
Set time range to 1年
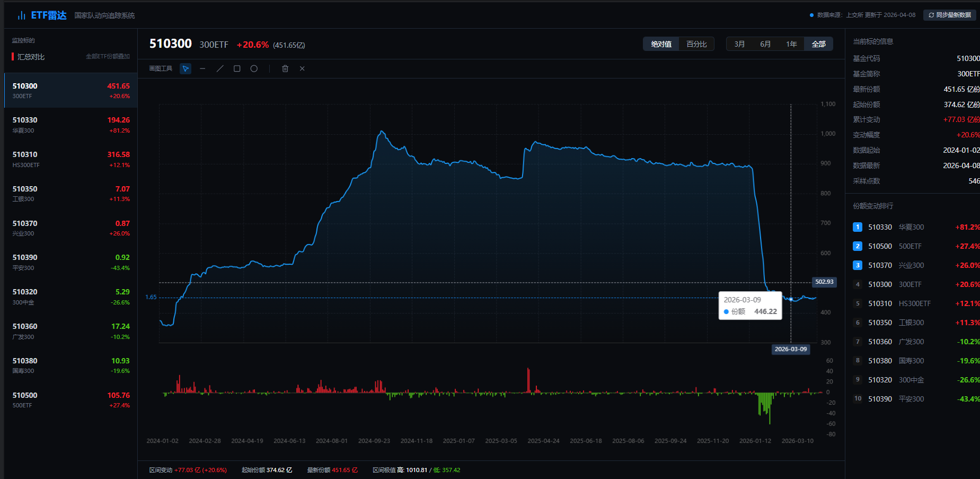[791, 44]
